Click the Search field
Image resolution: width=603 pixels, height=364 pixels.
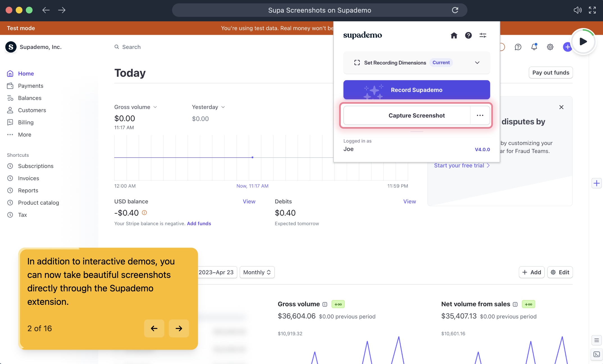point(127,47)
